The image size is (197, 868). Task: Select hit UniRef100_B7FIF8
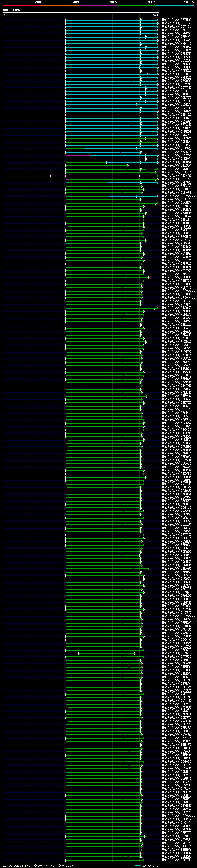click(x=177, y=30)
